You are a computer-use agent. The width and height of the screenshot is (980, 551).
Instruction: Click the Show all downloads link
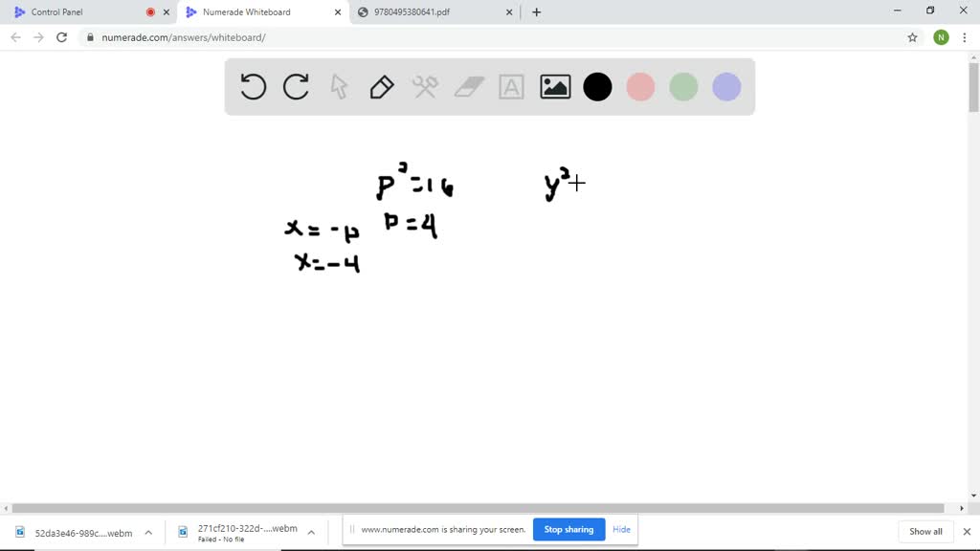pyautogui.click(x=924, y=531)
